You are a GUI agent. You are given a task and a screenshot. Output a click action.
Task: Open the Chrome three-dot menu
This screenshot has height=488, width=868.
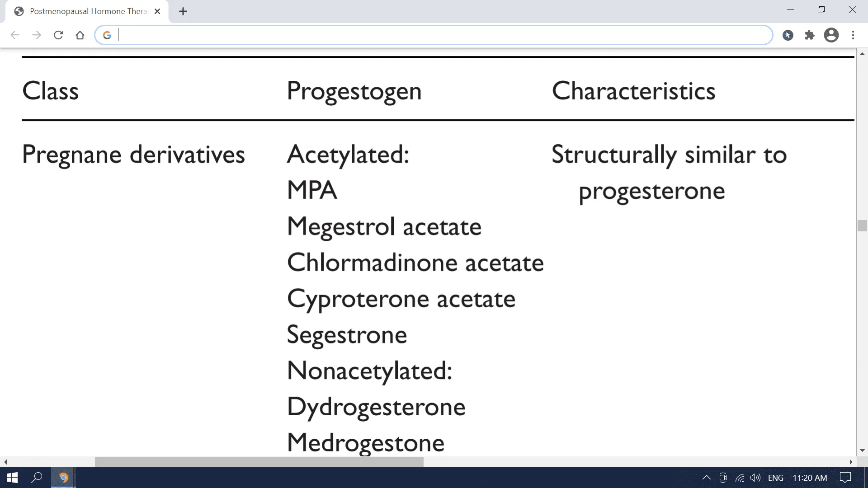tap(853, 35)
